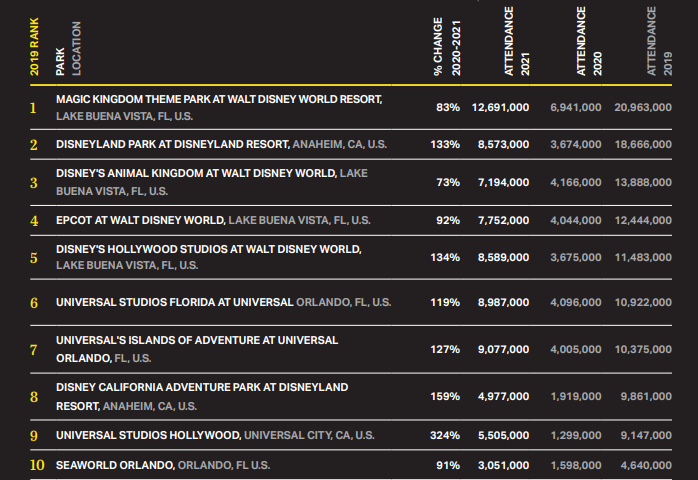This screenshot has width=698, height=480.
Task: Click the ATTENDANCE 2021 column header
Action: point(517,42)
